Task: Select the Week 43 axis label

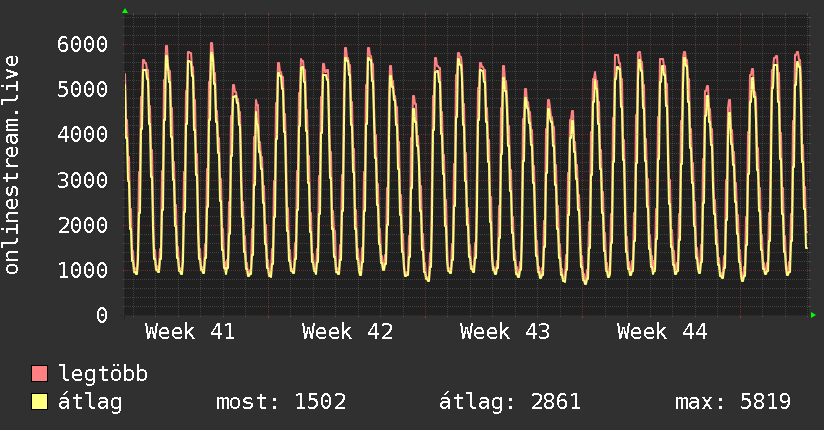Action: click(505, 332)
